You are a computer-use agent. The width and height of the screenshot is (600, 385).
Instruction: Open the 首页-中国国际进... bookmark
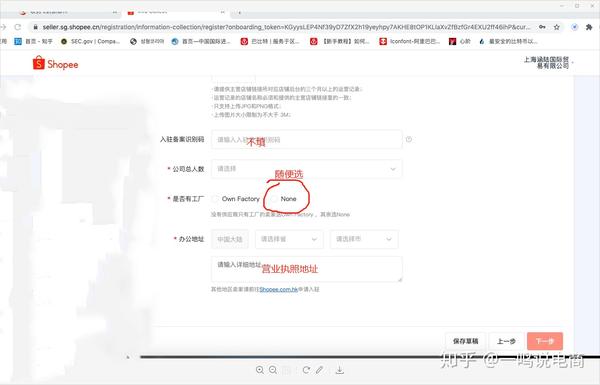point(201,41)
